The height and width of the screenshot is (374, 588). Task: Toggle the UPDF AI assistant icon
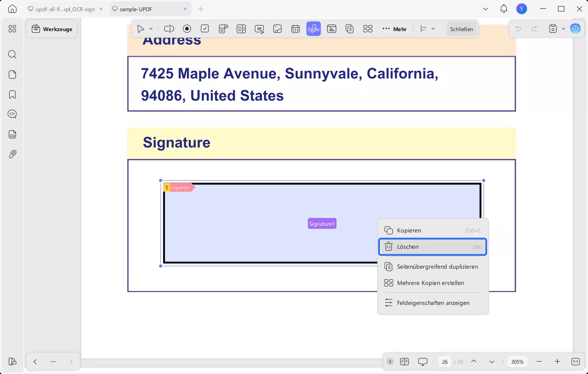coord(575,29)
